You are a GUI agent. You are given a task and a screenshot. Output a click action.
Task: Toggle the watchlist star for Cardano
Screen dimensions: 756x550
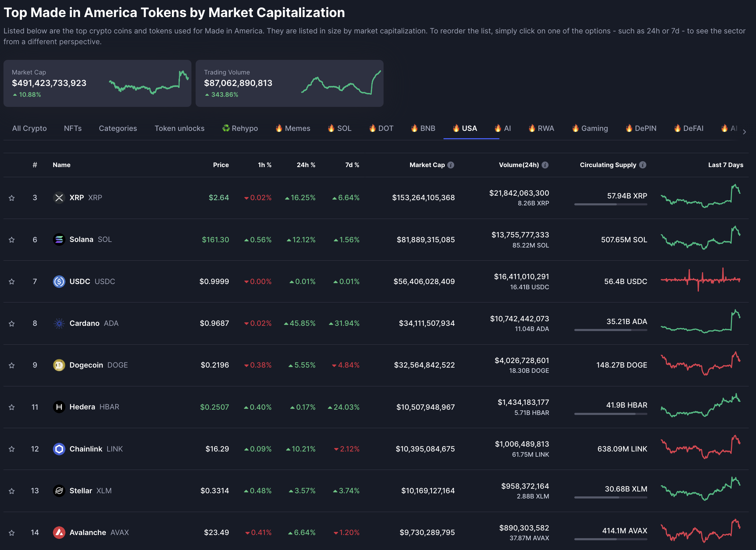(12, 324)
